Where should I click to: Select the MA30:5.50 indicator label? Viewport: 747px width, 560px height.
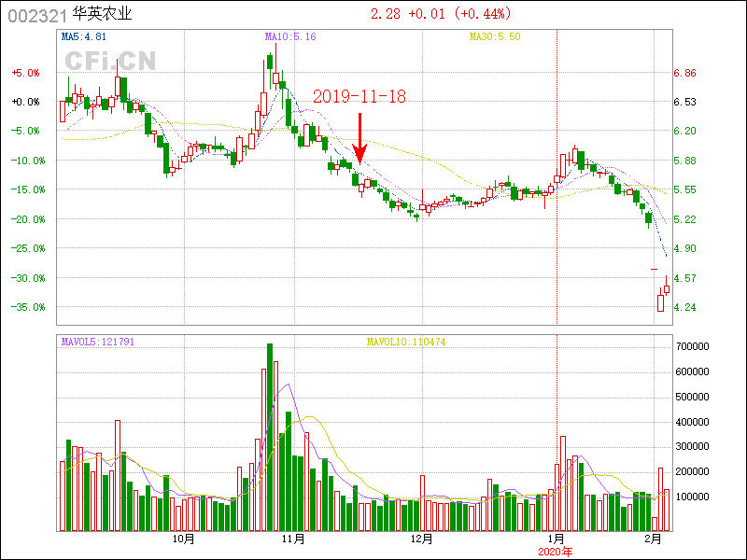[494, 36]
